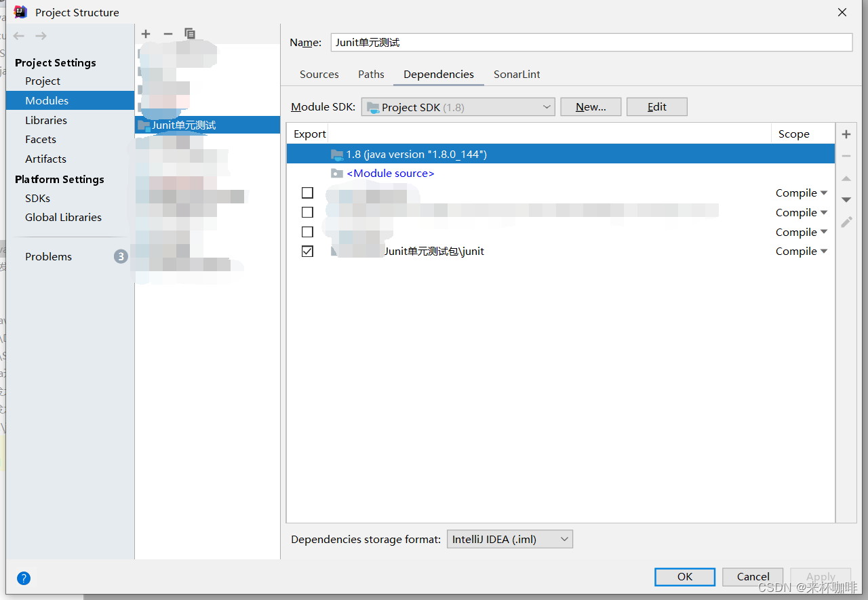The height and width of the screenshot is (600, 868).
Task: Remove dependency using right-side minus
Action: (846, 156)
